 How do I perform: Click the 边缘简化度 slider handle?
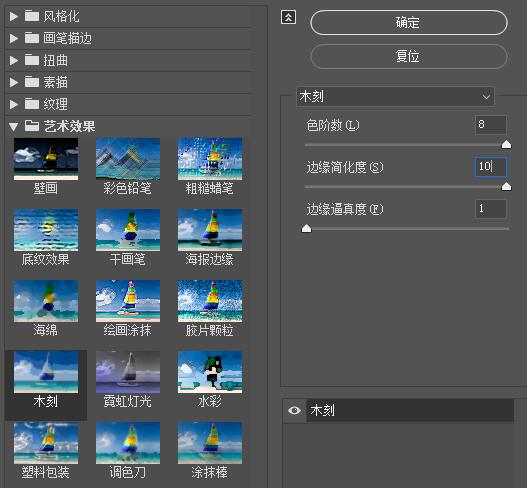(x=506, y=187)
